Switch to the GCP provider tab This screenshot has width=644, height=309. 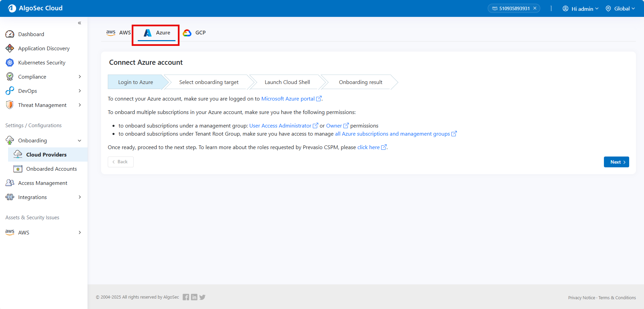coord(194,33)
